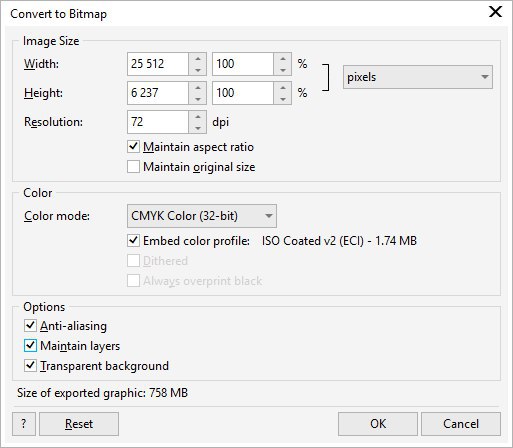Enable Maintain original size checkbox

point(133,167)
